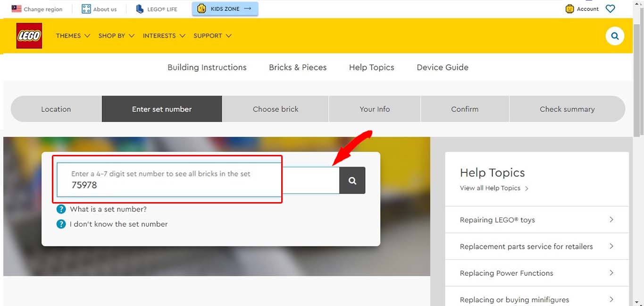Expand the SUPPORT dropdown menu
The height and width of the screenshot is (306, 644).
coord(212,36)
